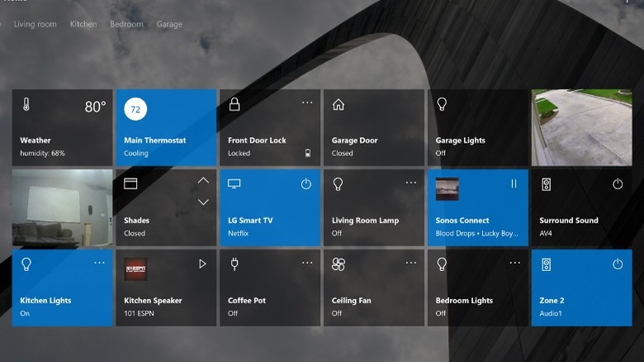The image size is (644, 362).
Task: Open Coffee Pot more options
Action: 307,263
